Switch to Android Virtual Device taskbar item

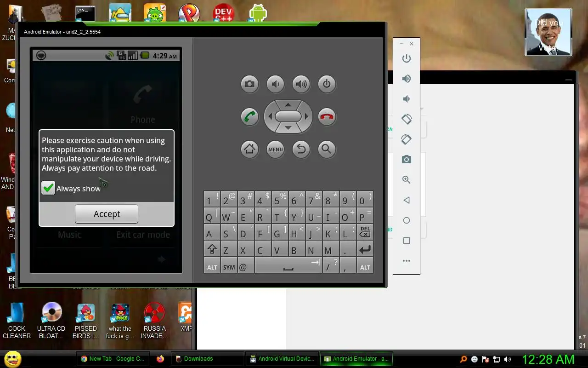282,359
